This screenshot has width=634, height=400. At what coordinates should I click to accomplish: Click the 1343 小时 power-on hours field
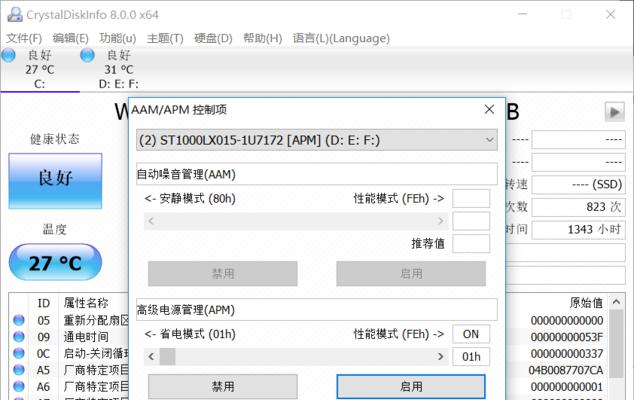pyautogui.click(x=578, y=230)
